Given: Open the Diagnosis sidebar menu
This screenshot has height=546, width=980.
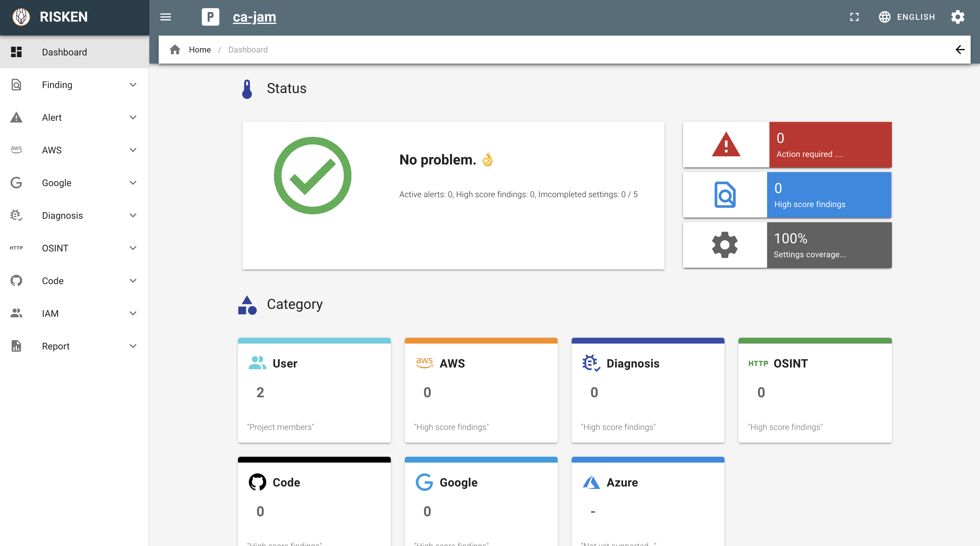Looking at the screenshot, I should click(x=75, y=216).
